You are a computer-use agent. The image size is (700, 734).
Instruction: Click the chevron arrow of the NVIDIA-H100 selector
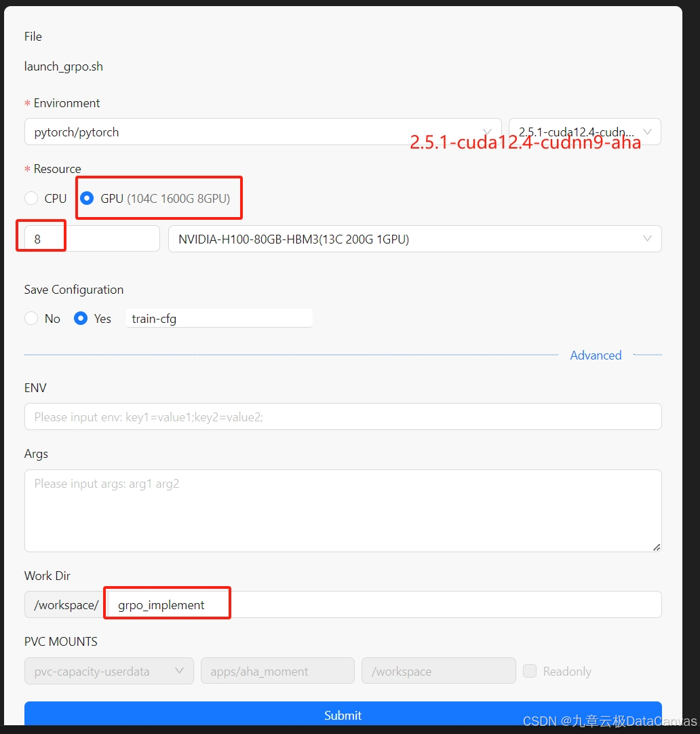tap(648, 239)
